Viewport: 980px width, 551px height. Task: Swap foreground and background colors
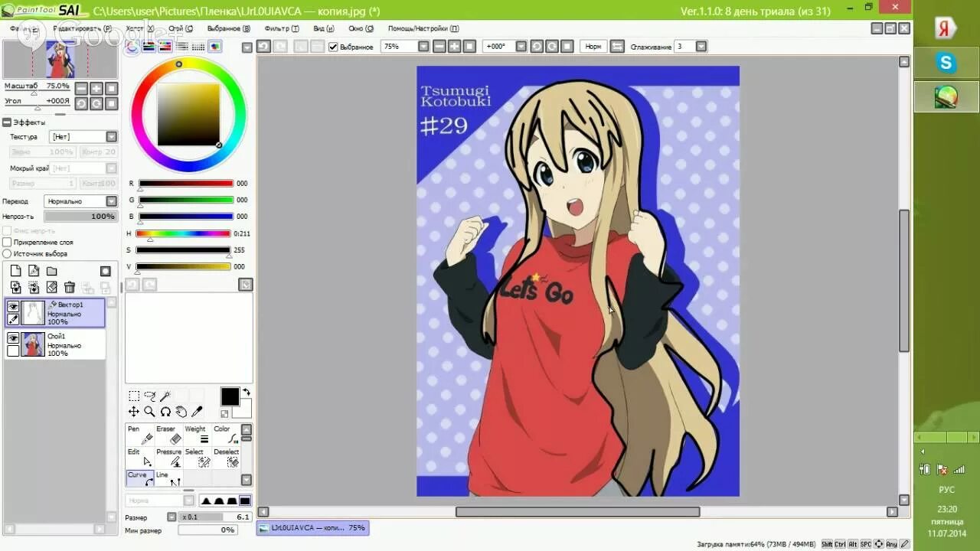point(247,393)
